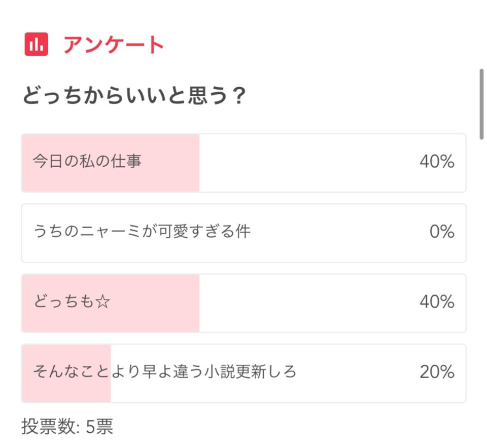Click the 投票数: 5票 vote count
The width and height of the screenshot is (487, 448).
(x=67, y=426)
